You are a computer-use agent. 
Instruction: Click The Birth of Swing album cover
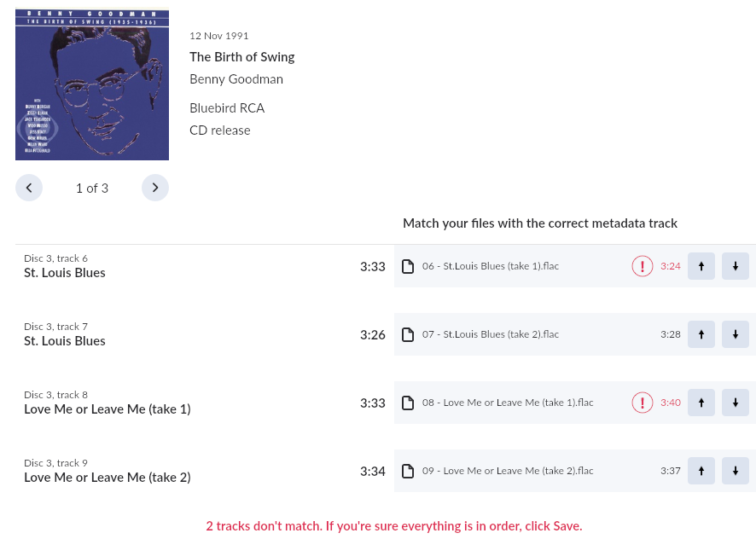click(92, 84)
